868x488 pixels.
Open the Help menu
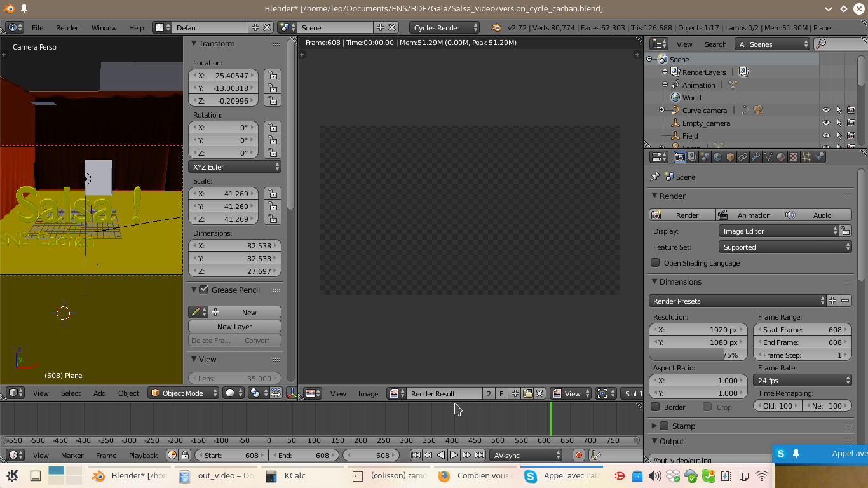[x=136, y=28]
